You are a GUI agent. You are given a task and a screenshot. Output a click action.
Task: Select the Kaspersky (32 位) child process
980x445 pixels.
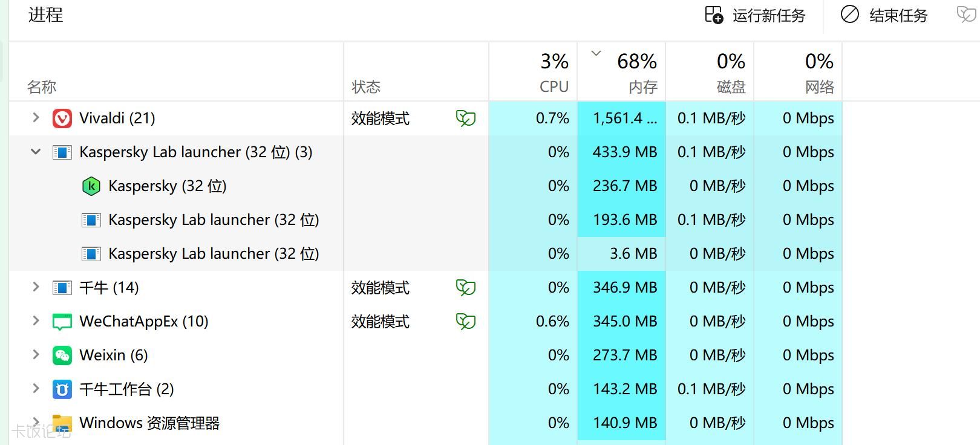(x=168, y=186)
